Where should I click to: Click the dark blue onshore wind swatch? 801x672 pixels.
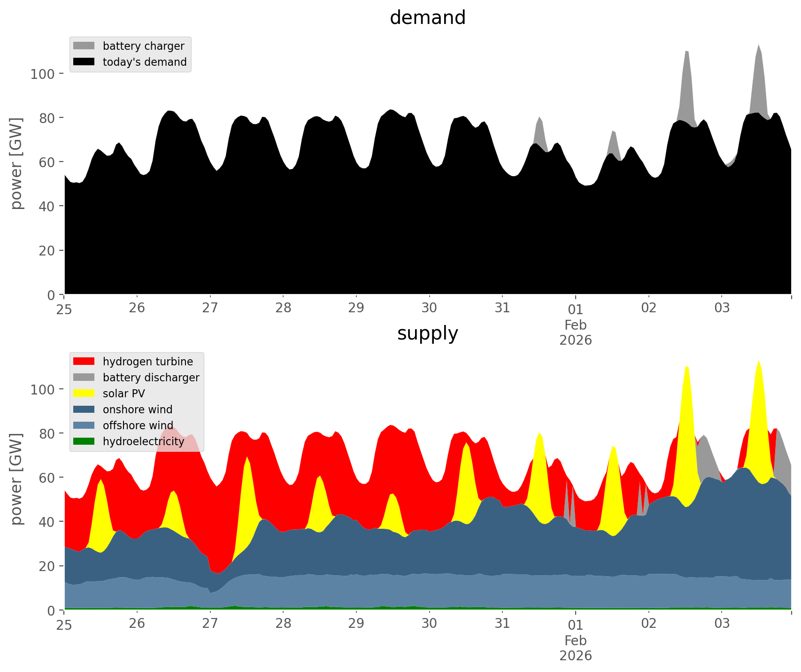click(84, 409)
